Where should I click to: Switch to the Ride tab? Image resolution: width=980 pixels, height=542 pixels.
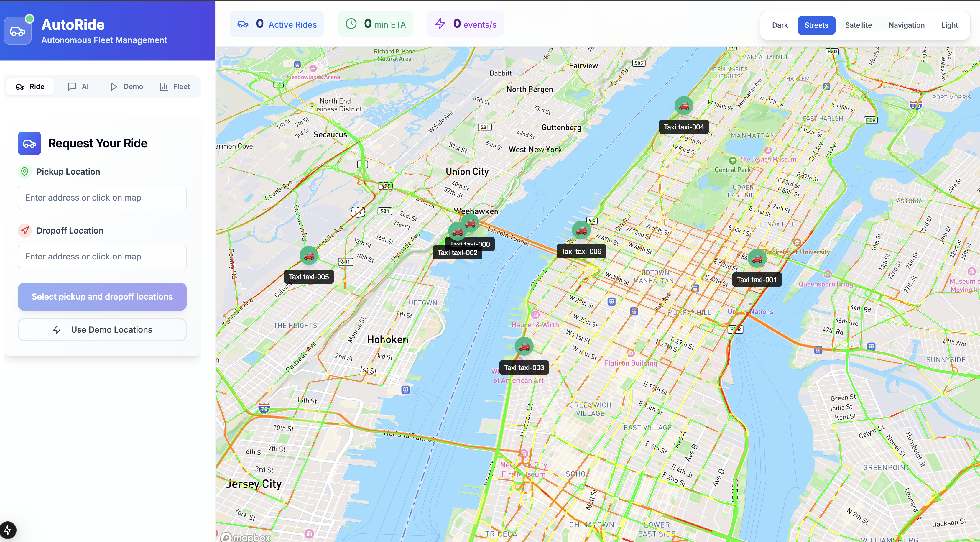pos(30,86)
